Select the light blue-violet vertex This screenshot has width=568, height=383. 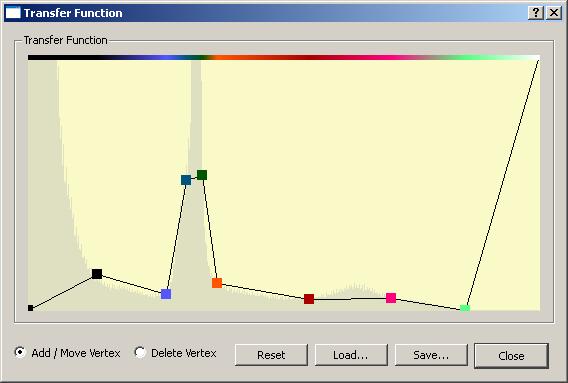click(166, 294)
